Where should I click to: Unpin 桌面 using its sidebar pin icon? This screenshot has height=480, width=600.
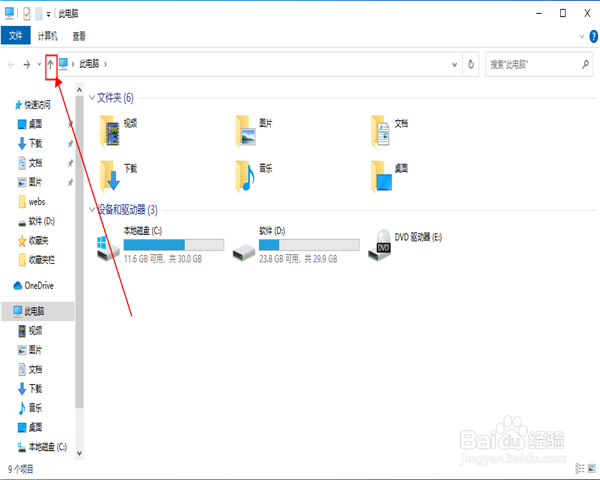(x=70, y=124)
